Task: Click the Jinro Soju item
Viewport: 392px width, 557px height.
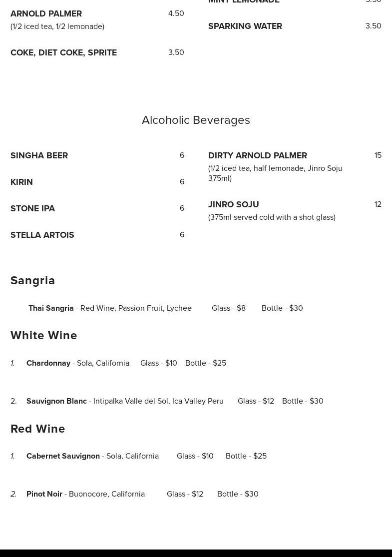Action: tap(233, 204)
